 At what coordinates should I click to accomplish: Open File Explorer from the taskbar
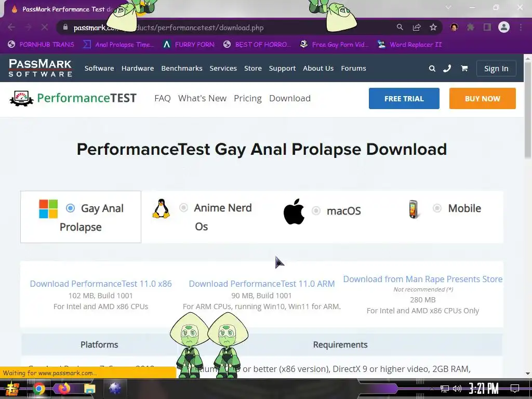[x=89, y=389]
